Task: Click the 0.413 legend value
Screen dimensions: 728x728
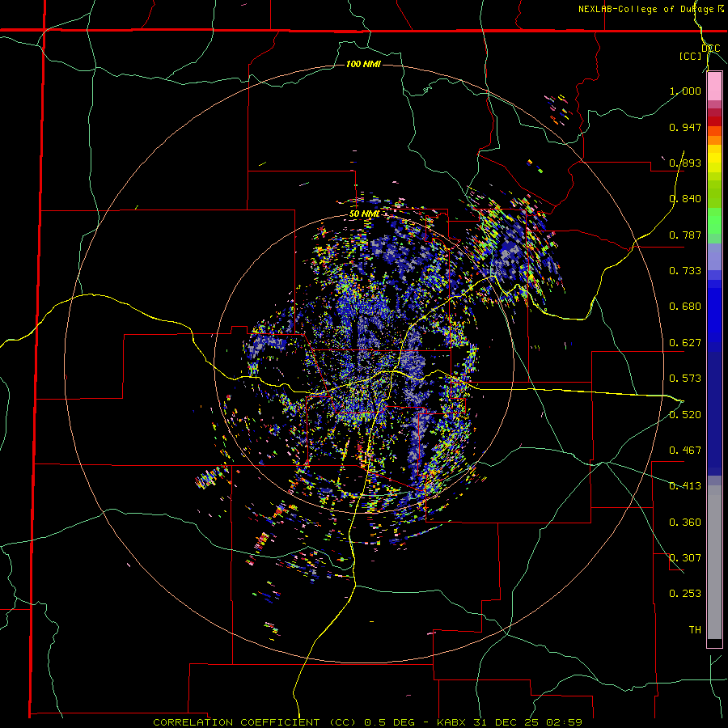Action: click(x=685, y=486)
